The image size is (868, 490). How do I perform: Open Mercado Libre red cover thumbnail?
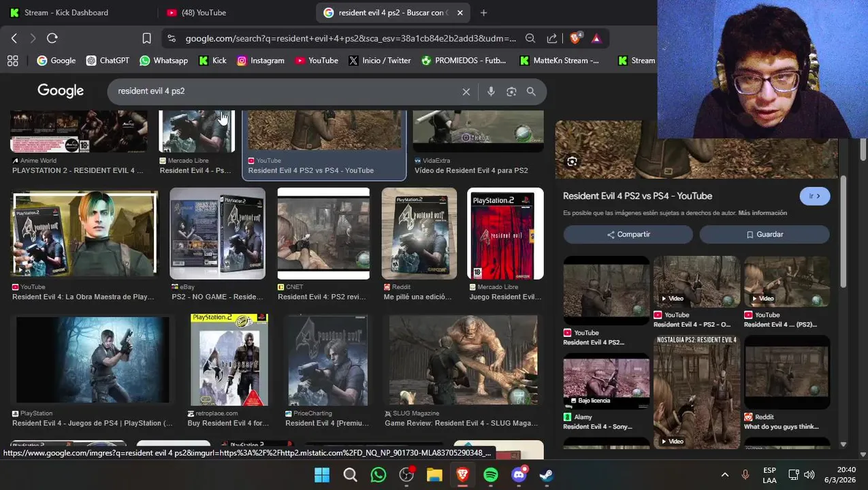pyautogui.click(x=505, y=233)
